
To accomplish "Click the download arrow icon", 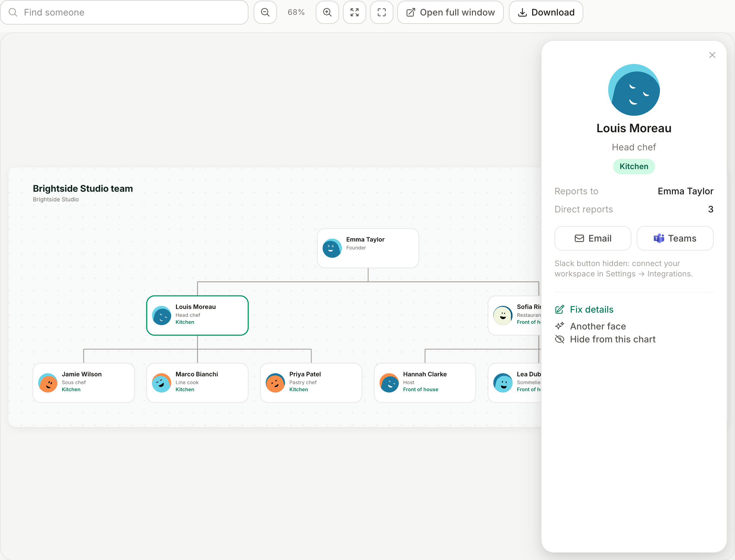I will point(522,12).
